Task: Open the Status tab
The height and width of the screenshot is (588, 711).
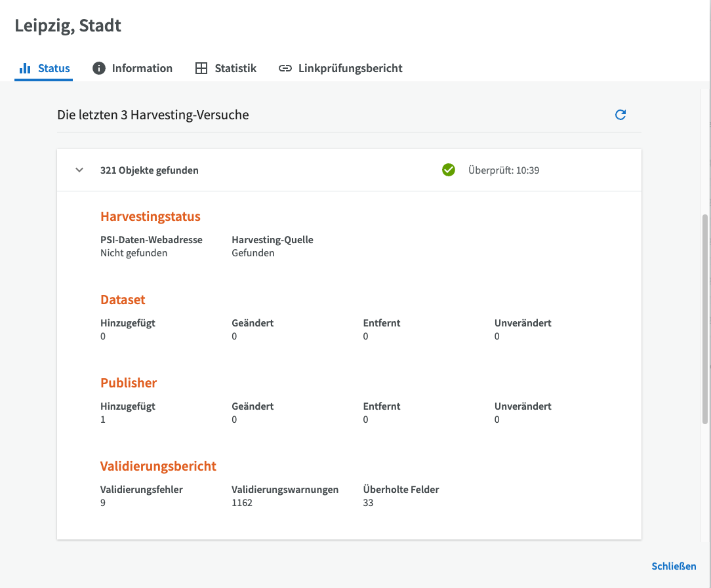Action: tap(43, 68)
